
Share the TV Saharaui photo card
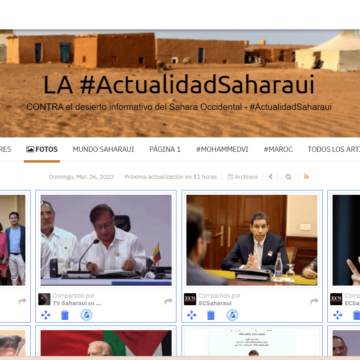pos(168,301)
